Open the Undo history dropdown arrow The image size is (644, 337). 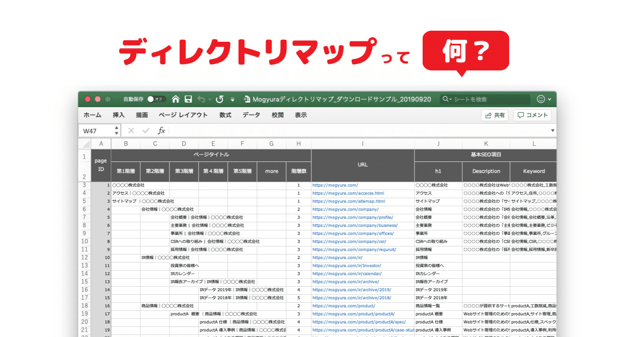click(209, 100)
